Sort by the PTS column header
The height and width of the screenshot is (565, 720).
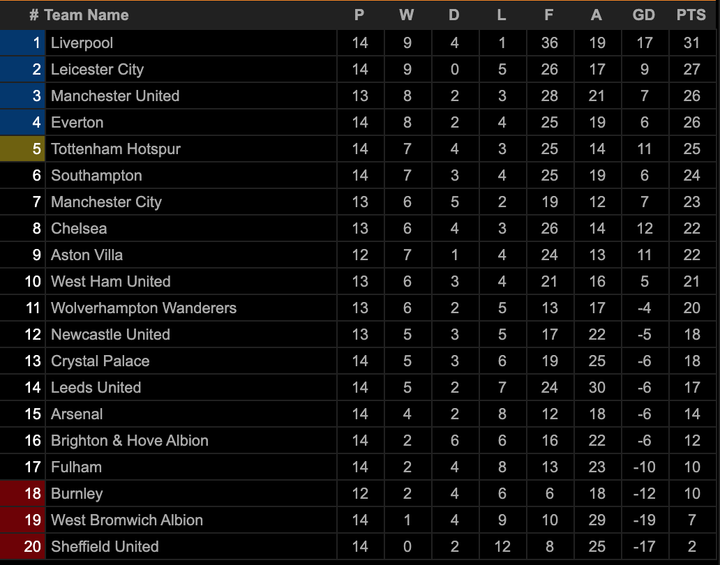(x=690, y=15)
